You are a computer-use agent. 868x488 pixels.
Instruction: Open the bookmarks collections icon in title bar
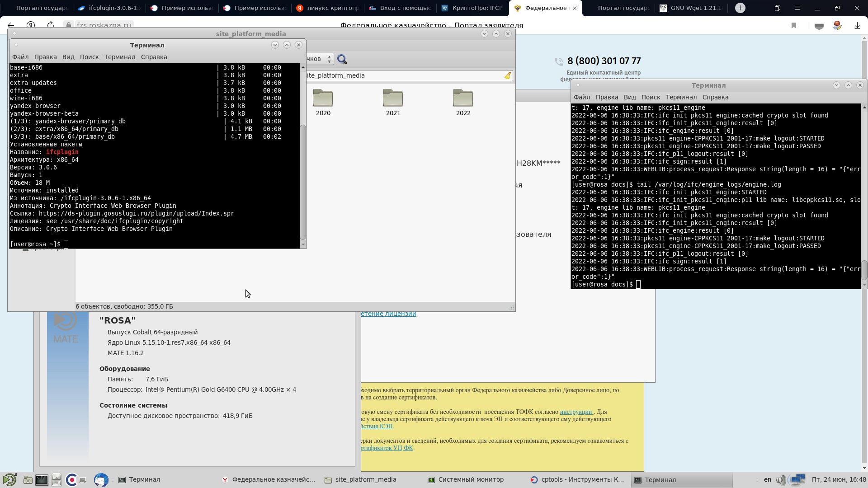coord(778,8)
